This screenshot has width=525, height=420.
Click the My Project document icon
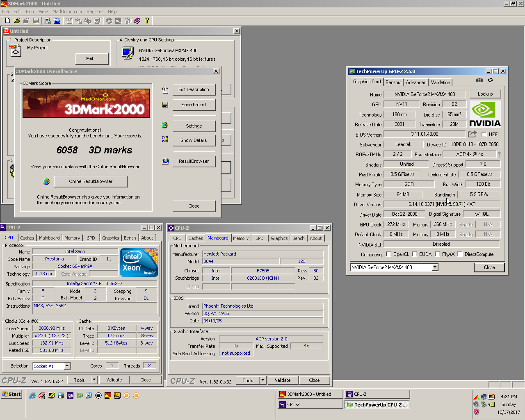pos(15,51)
